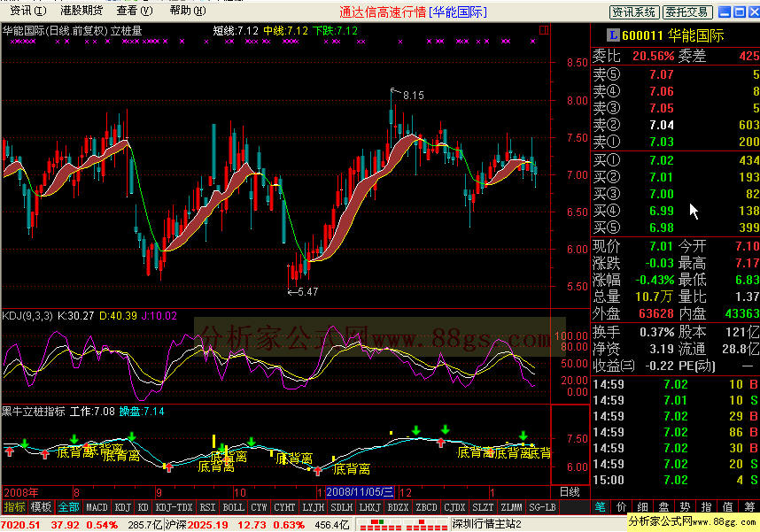Viewport: 760px width, 532px height.
Task: Switch to the RSI indicator tab
Action: (x=207, y=507)
